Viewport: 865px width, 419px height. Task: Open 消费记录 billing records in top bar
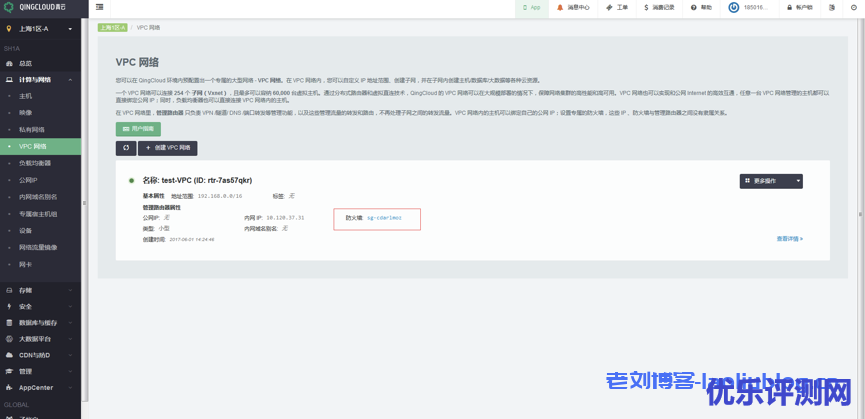coord(659,7)
